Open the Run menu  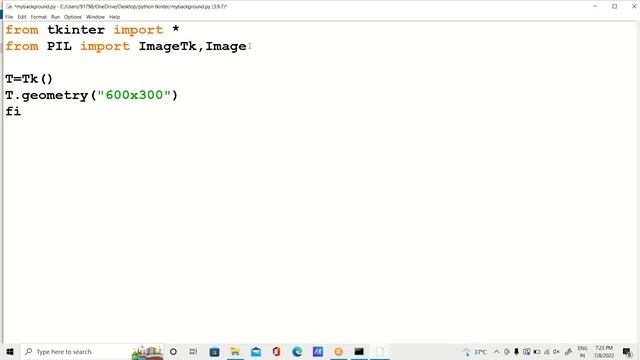pyautogui.click(x=56, y=17)
